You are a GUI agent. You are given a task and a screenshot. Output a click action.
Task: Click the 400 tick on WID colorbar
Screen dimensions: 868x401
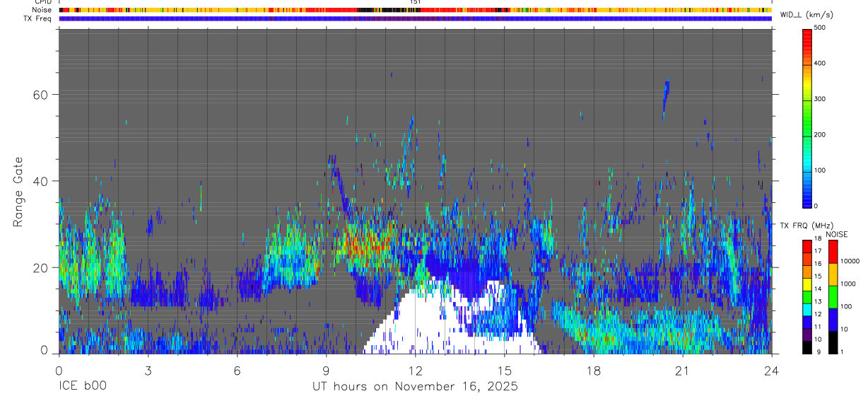821,63
